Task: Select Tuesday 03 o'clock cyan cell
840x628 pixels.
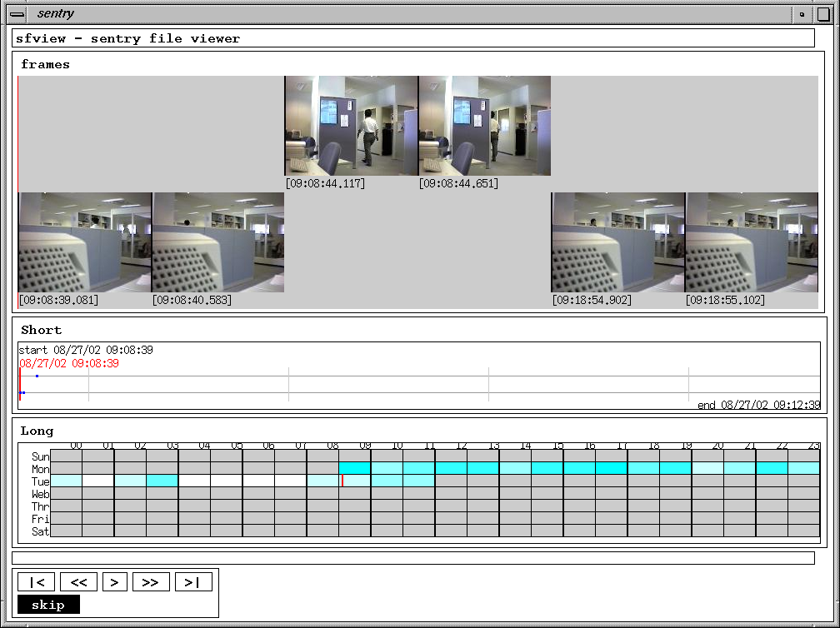Action: (x=162, y=481)
